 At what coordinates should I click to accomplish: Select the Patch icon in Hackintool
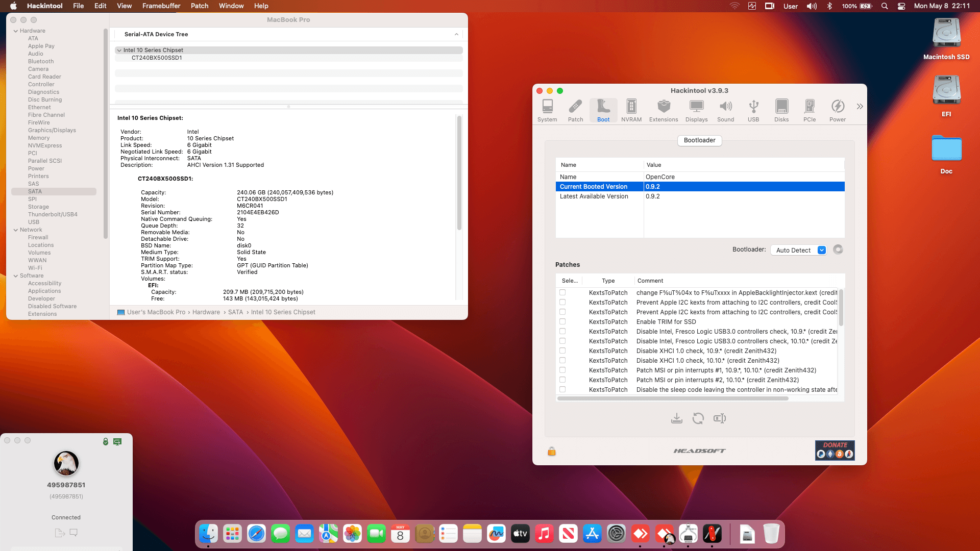(575, 110)
